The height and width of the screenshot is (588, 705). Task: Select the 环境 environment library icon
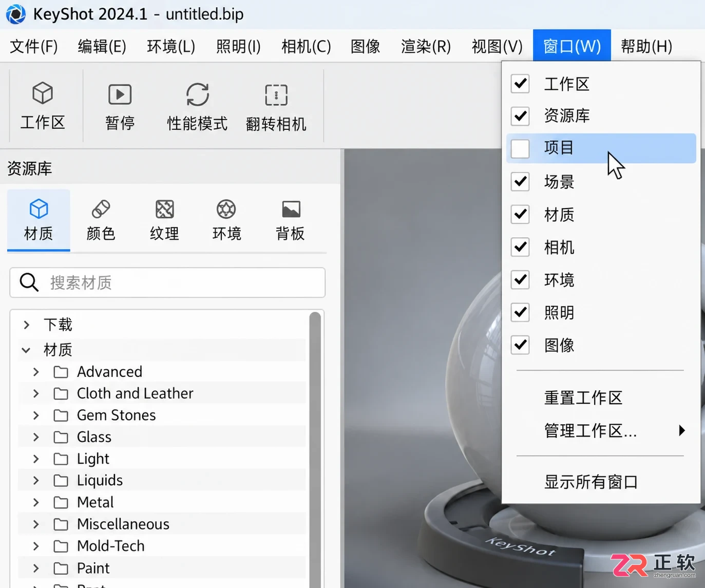226,209
